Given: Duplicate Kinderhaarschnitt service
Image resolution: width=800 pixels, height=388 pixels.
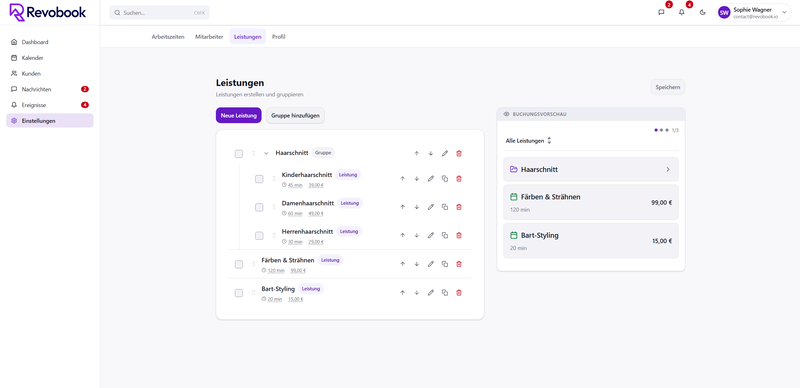Looking at the screenshot, I should [x=445, y=179].
